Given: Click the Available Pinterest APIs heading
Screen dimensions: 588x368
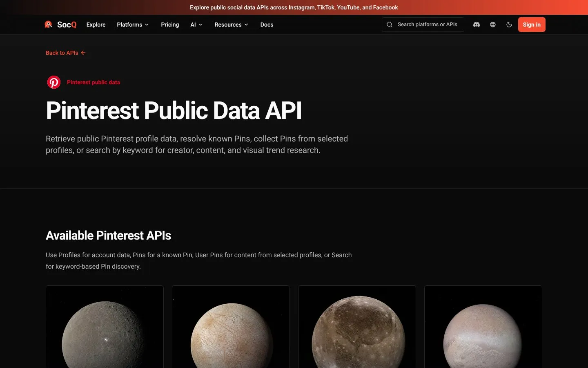Looking at the screenshot, I should tap(108, 236).
